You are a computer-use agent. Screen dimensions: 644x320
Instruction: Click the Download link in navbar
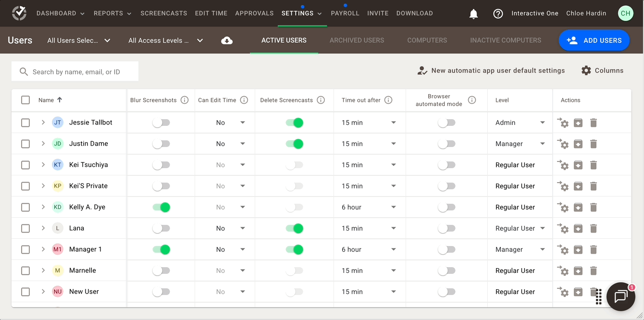click(x=414, y=13)
